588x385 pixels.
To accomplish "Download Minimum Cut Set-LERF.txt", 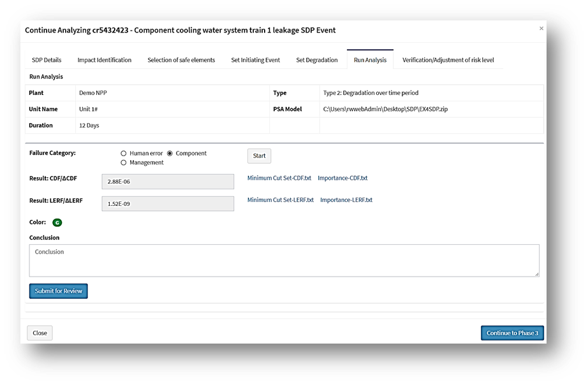I will coord(281,200).
